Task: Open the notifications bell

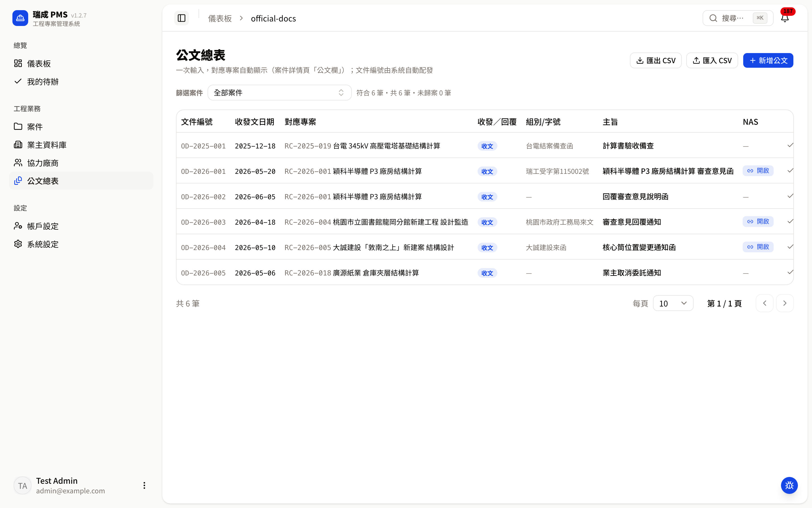Action: coord(785,18)
